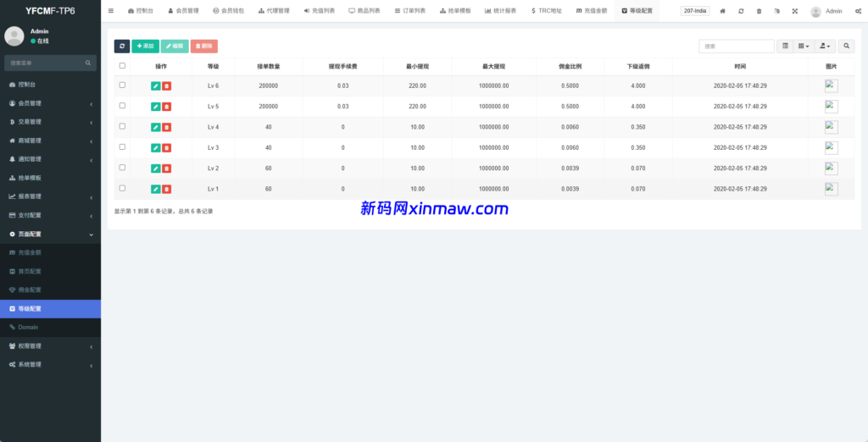Screen dimensions: 868x442
Task: Expand 会员管理 in the sidebar
Action: pyautogui.click(x=50, y=103)
